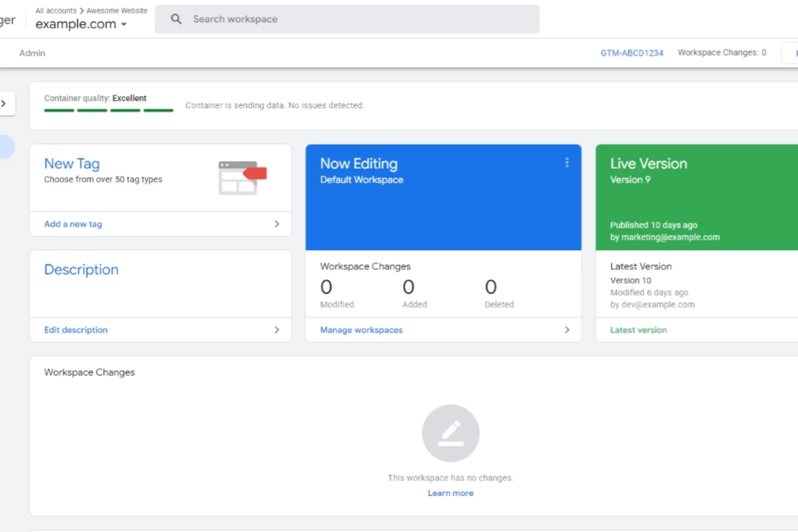Click the Added count 0
Viewport: 798px width, 532px height.
[408, 287]
